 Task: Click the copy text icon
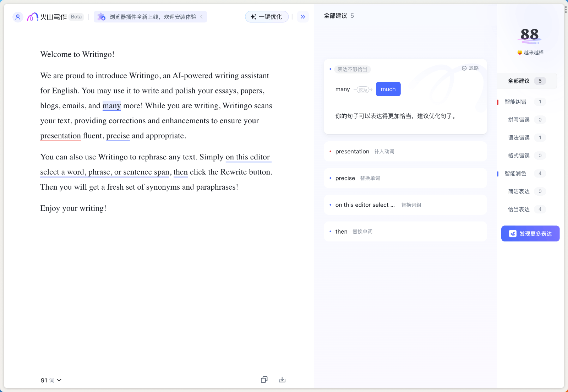point(264,380)
